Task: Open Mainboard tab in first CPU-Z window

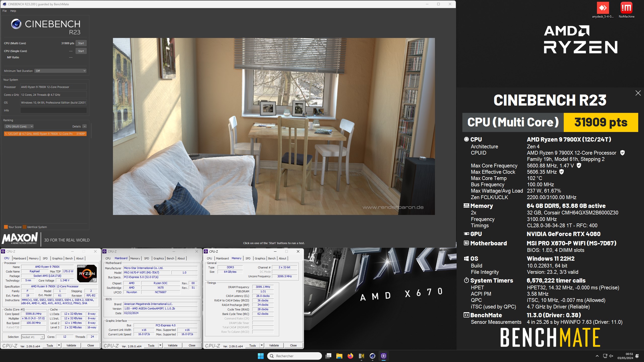Action: point(20,258)
